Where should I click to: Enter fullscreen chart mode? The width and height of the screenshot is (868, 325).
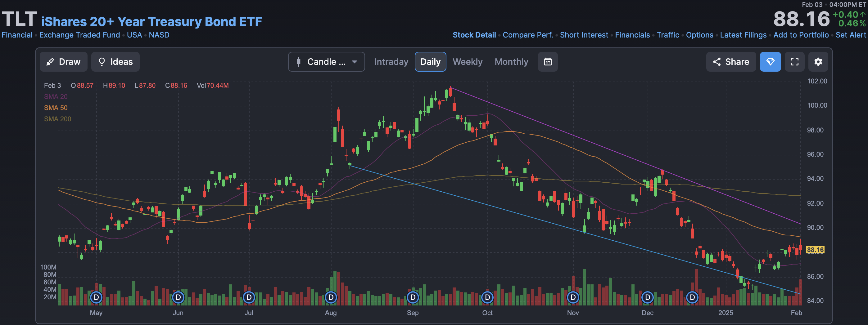[x=794, y=62]
